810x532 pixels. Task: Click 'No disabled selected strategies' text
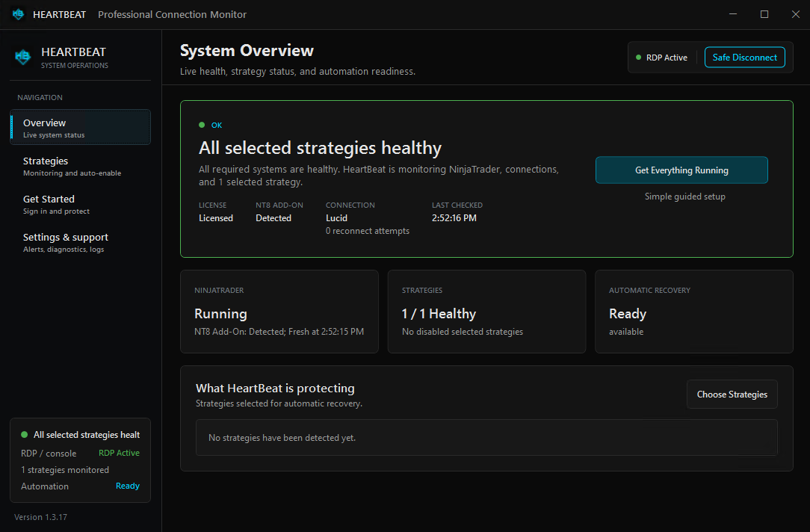[463, 332]
